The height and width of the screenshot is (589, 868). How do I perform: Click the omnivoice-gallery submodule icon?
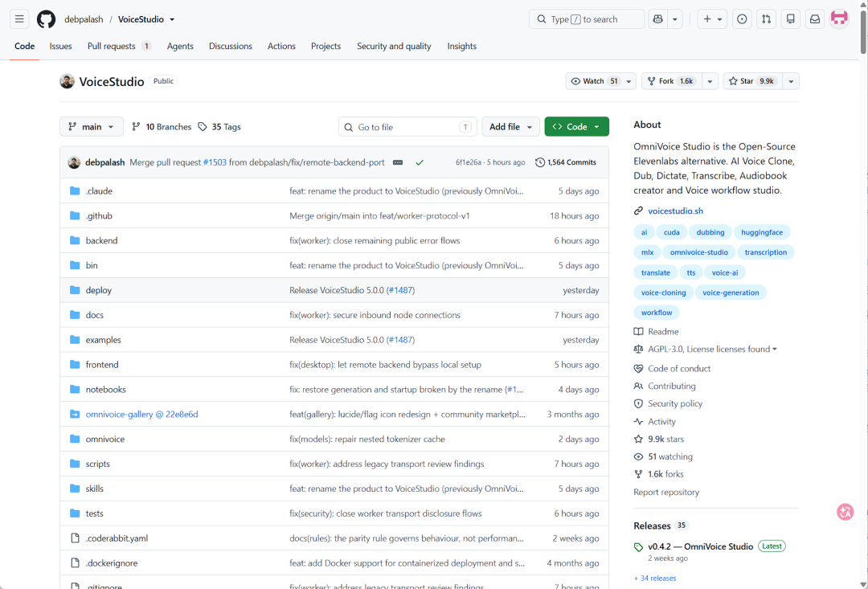click(75, 414)
